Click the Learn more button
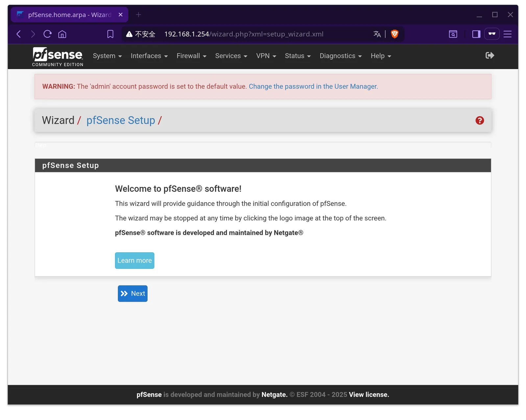The width and height of the screenshot is (526, 420). pos(134,261)
